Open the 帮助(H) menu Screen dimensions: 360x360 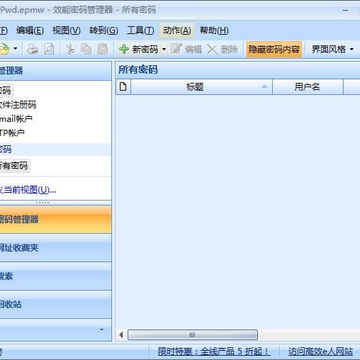tap(214, 31)
